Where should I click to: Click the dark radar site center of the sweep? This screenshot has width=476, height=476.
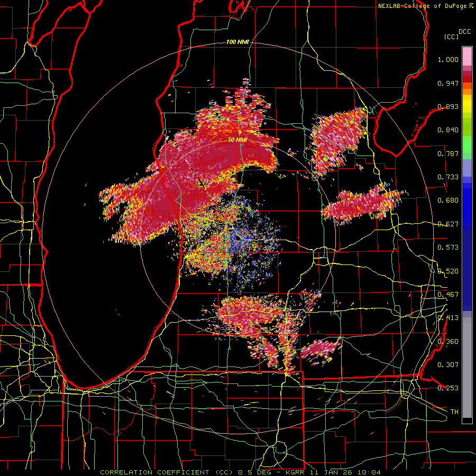(238, 239)
